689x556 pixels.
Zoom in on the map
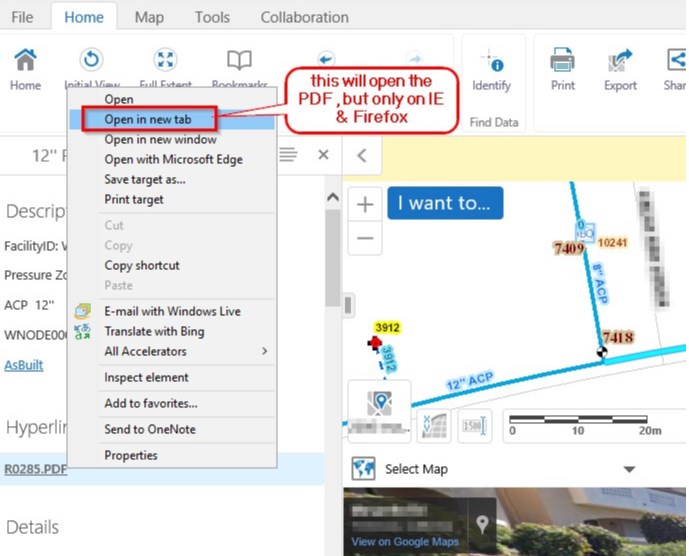(365, 204)
